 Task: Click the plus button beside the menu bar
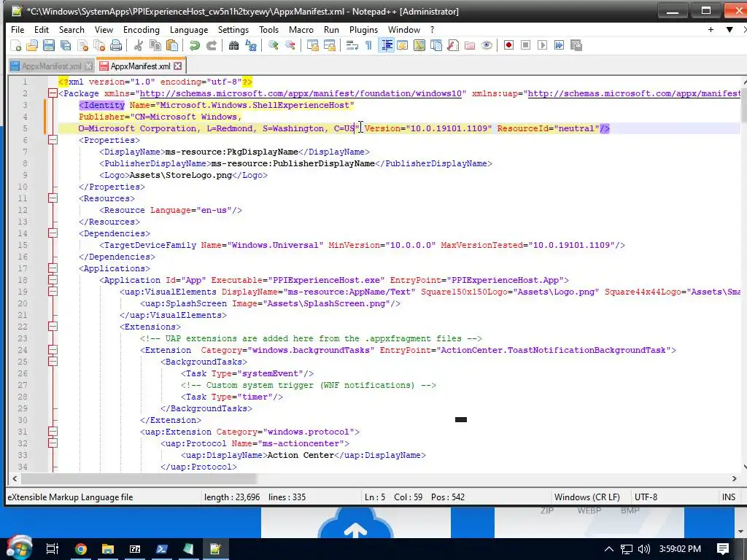point(711,29)
